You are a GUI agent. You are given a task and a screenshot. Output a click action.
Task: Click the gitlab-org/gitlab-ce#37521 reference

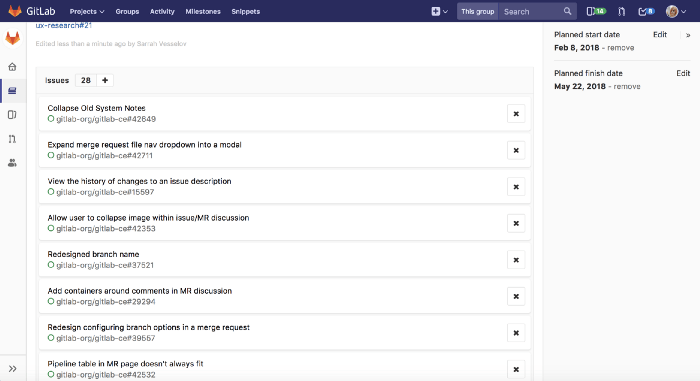click(105, 265)
